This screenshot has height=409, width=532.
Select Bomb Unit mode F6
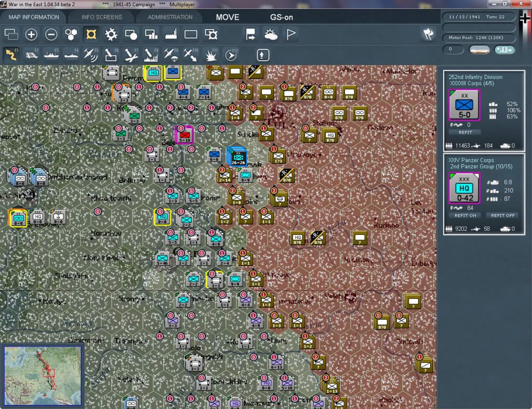click(111, 55)
